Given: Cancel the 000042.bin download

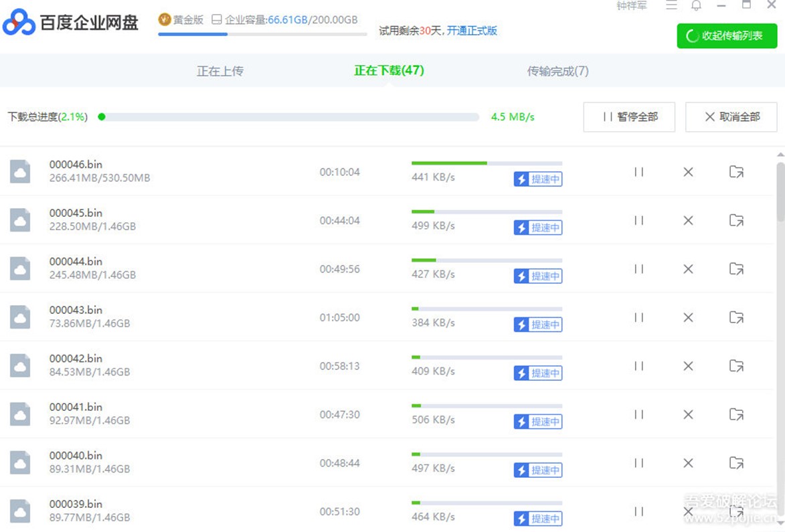Looking at the screenshot, I should (x=688, y=366).
